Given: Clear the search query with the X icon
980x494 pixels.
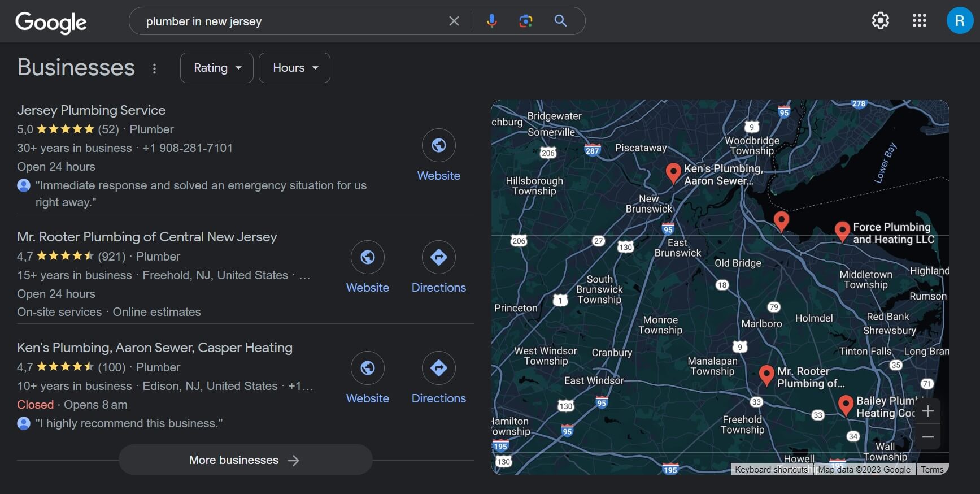Looking at the screenshot, I should (454, 21).
